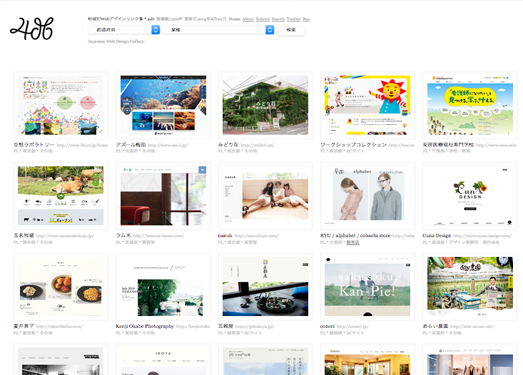Open the 五穀屋 table setting thumbnail
Viewport: 523px width, 375px height.
point(265,287)
